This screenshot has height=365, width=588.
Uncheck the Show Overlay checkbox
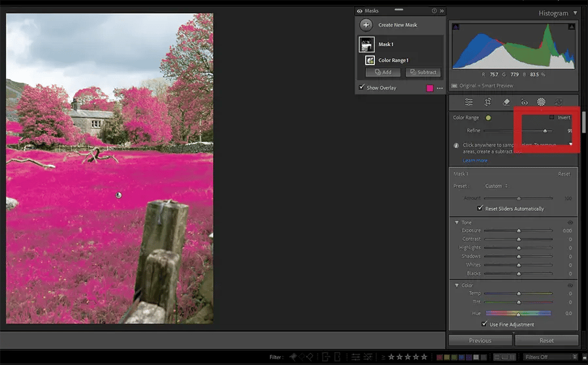pos(361,87)
